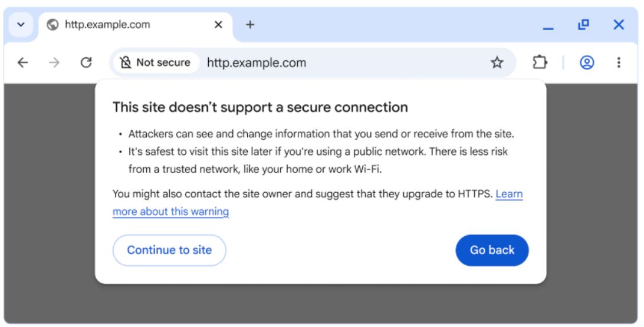This screenshot has width=644, height=327.
Task: Open a new tab with the plus icon
Action: coord(250,25)
